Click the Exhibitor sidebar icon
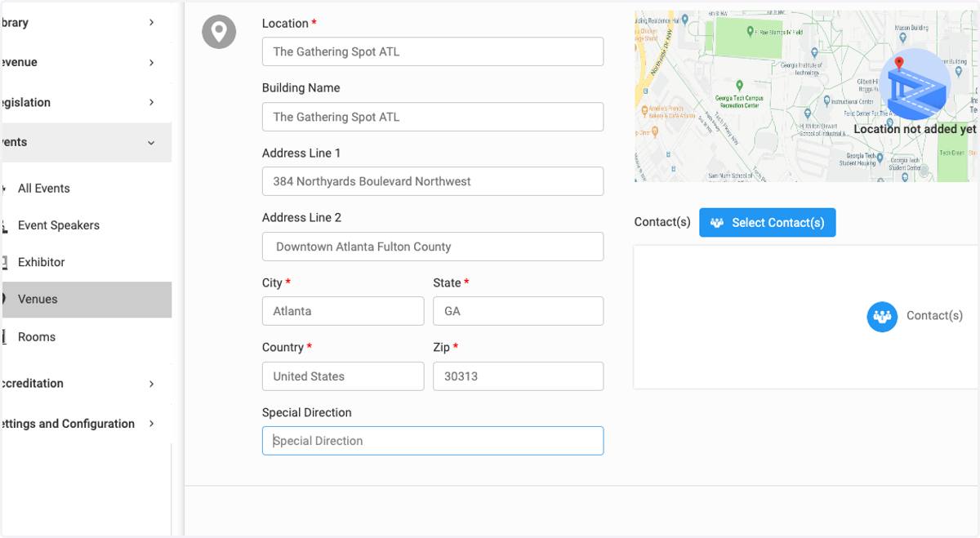This screenshot has width=980, height=538. click(4, 262)
